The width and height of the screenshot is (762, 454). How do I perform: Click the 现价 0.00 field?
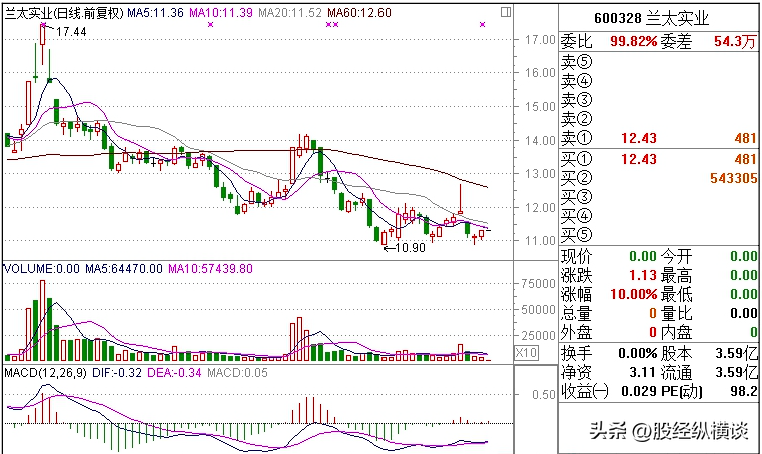click(642, 256)
